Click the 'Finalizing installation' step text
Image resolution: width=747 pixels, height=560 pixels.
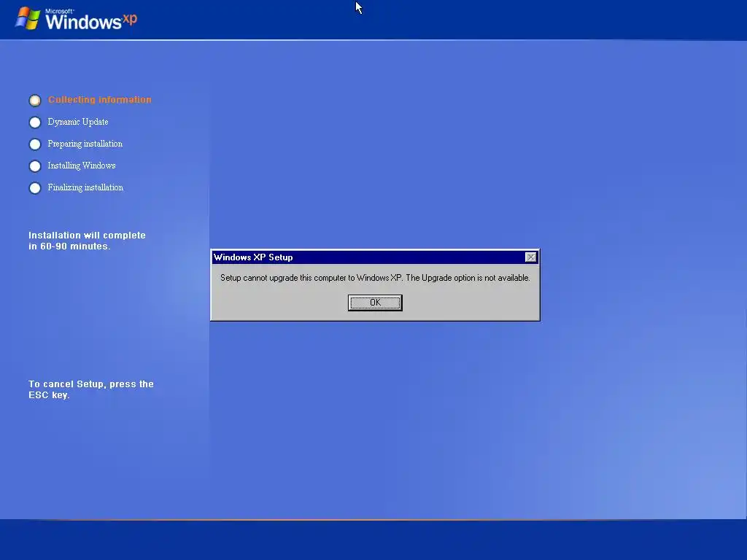point(85,187)
